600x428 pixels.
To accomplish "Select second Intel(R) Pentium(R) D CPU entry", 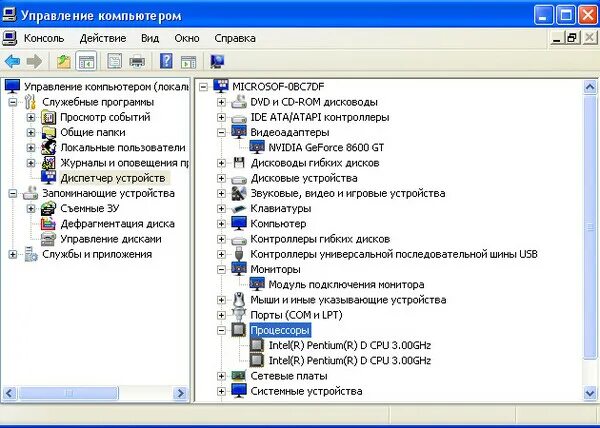I will point(350,361).
